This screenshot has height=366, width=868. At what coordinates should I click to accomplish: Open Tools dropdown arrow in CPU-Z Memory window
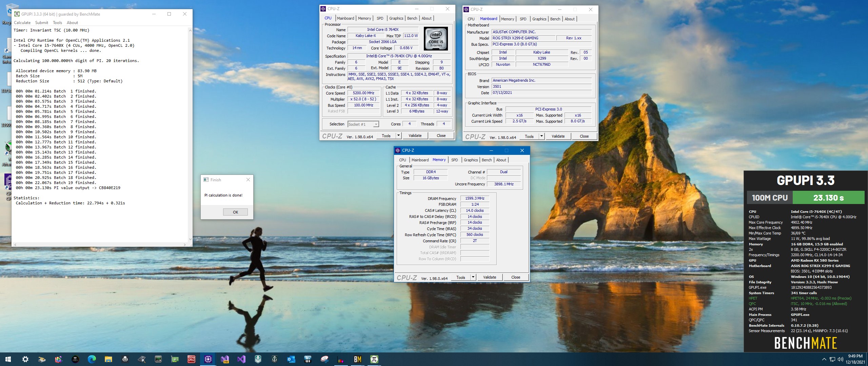point(473,277)
